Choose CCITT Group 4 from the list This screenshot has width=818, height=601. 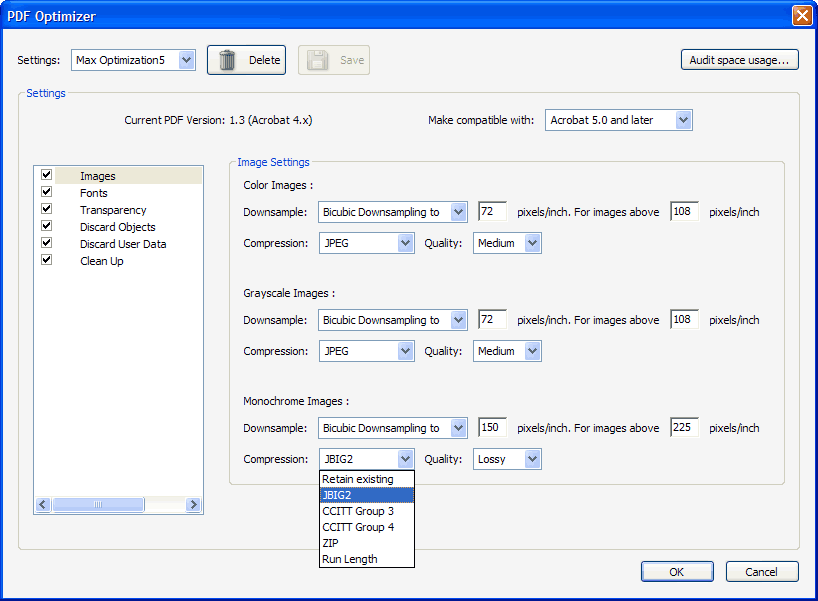pyautogui.click(x=358, y=527)
